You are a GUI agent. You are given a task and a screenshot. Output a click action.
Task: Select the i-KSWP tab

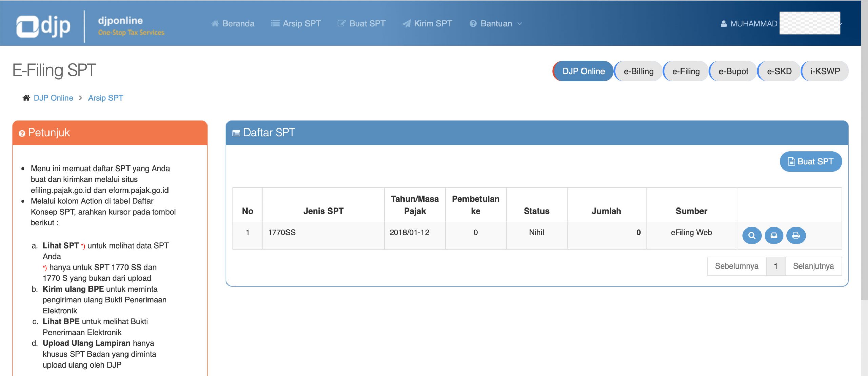tap(825, 71)
